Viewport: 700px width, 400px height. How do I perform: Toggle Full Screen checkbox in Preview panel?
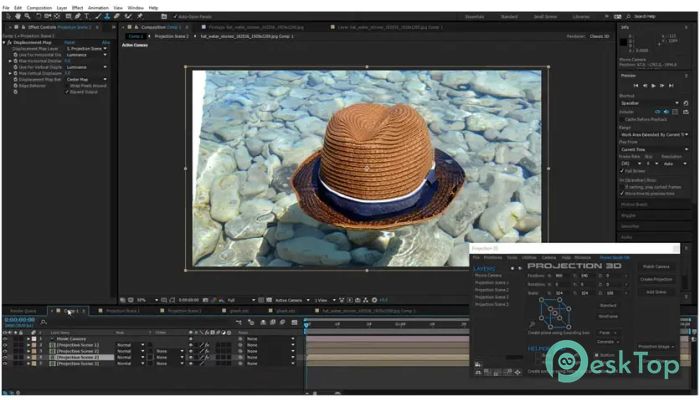coord(622,171)
